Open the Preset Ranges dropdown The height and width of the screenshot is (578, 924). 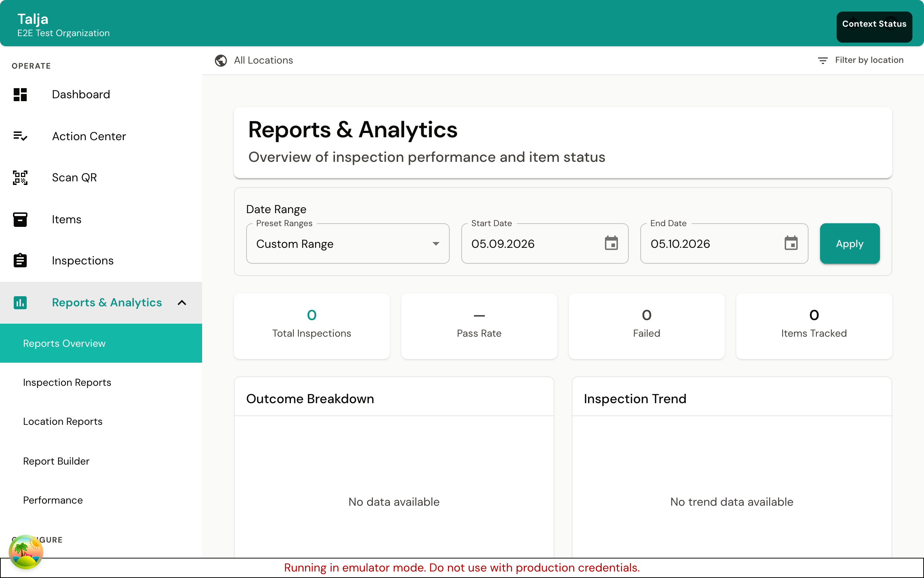point(348,243)
